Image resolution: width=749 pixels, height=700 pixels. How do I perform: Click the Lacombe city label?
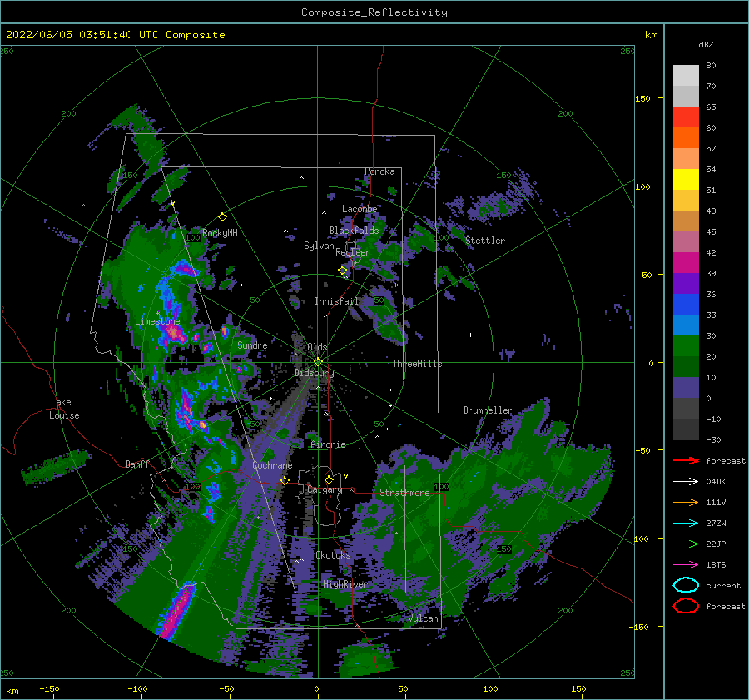pos(360,209)
